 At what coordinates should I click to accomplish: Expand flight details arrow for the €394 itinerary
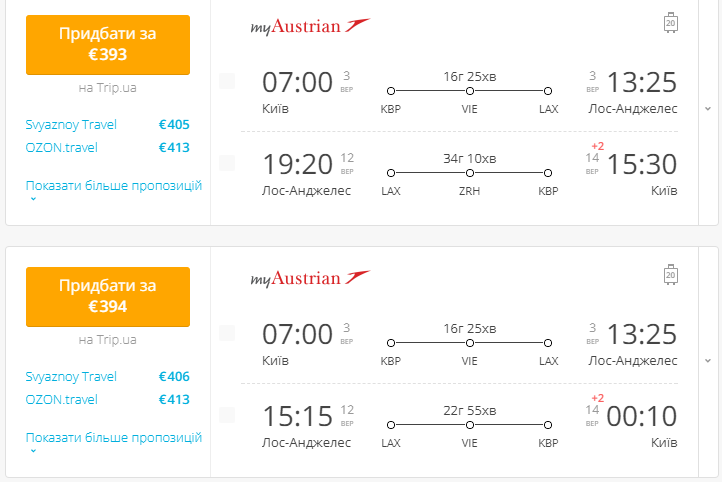pos(708,360)
